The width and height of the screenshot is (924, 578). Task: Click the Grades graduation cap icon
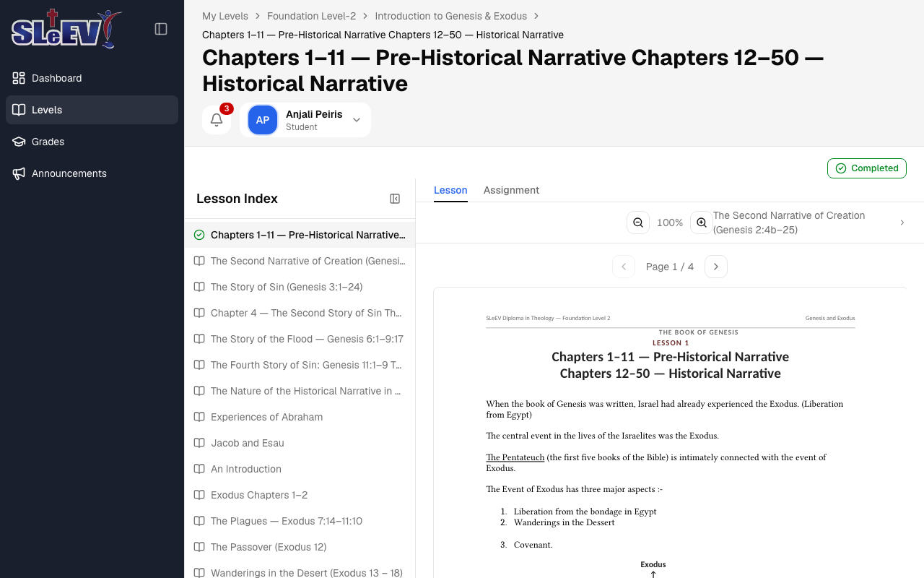[x=19, y=142]
